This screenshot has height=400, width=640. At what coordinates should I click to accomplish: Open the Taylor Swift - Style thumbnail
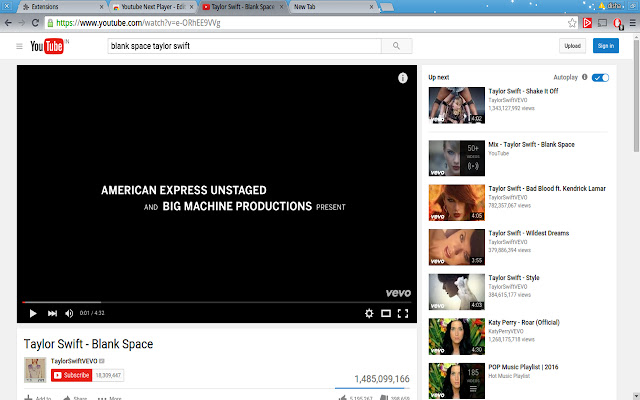(456, 292)
